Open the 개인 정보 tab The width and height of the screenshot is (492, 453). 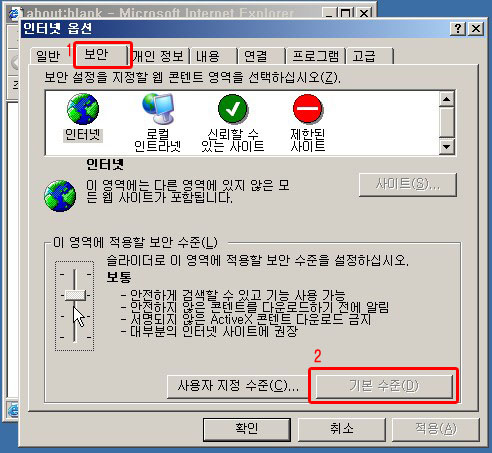coord(158,56)
